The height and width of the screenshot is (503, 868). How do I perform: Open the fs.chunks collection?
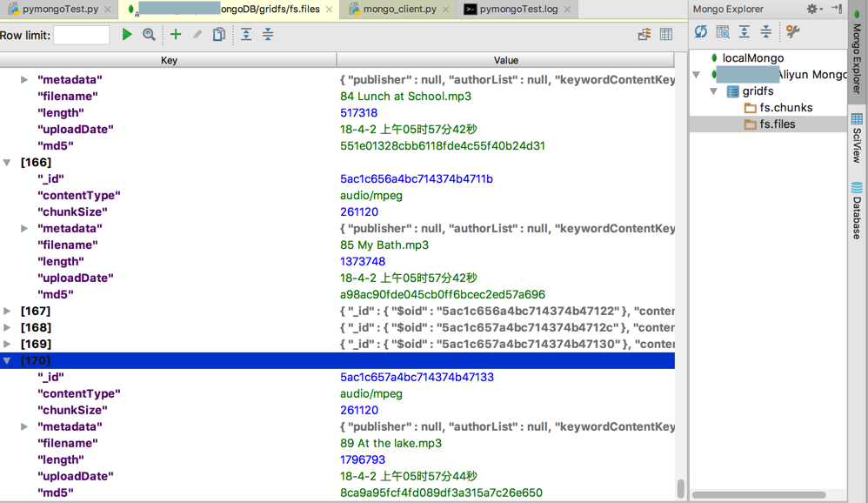tap(786, 107)
